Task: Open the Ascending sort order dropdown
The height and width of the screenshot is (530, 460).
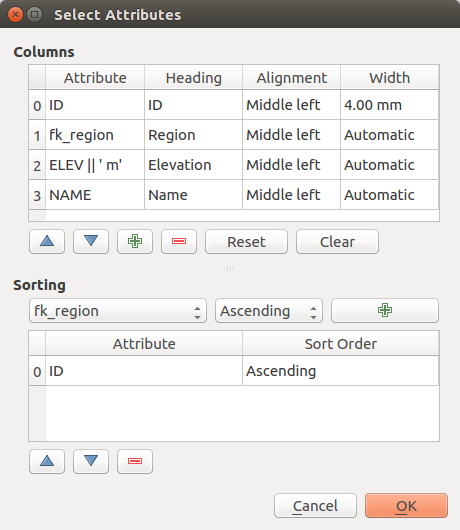Action: click(269, 310)
